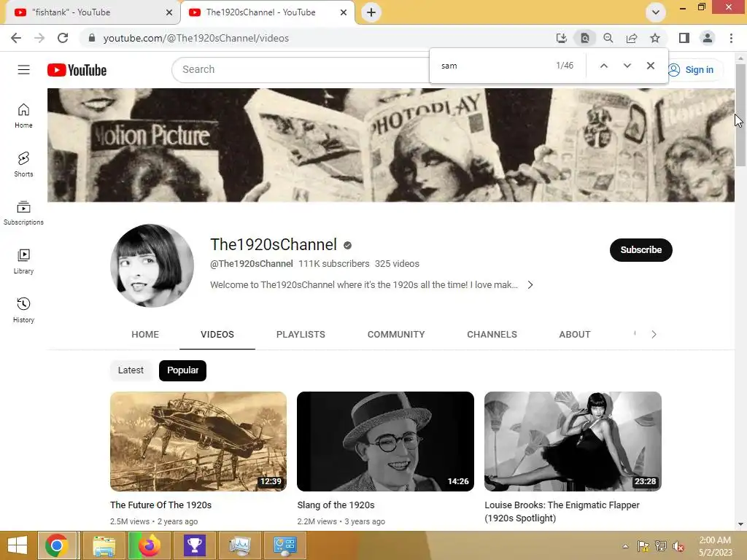Image resolution: width=747 pixels, height=560 pixels.
Task: Open the YouTube guide hamburger menu
Action: coord(23,69)
